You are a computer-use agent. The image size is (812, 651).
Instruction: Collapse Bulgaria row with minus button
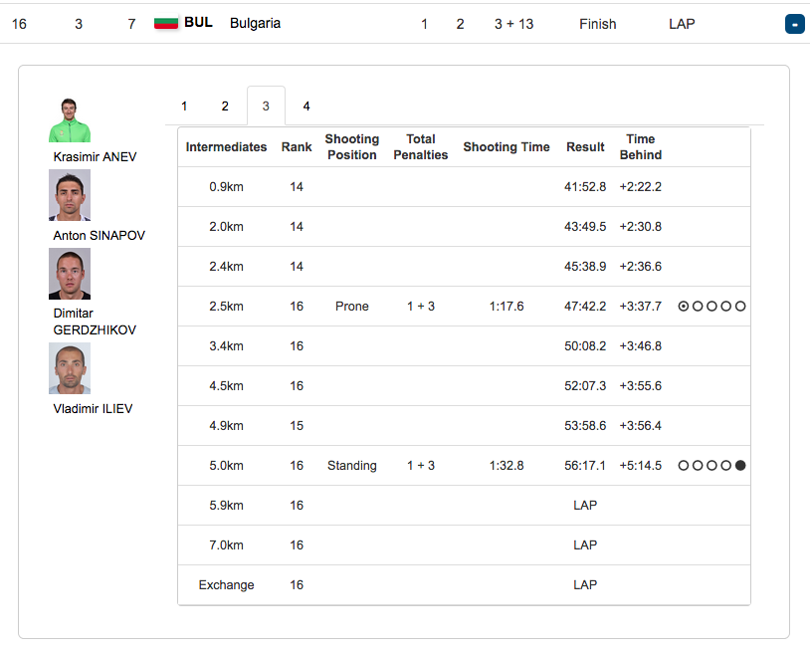tap(794, 24)
